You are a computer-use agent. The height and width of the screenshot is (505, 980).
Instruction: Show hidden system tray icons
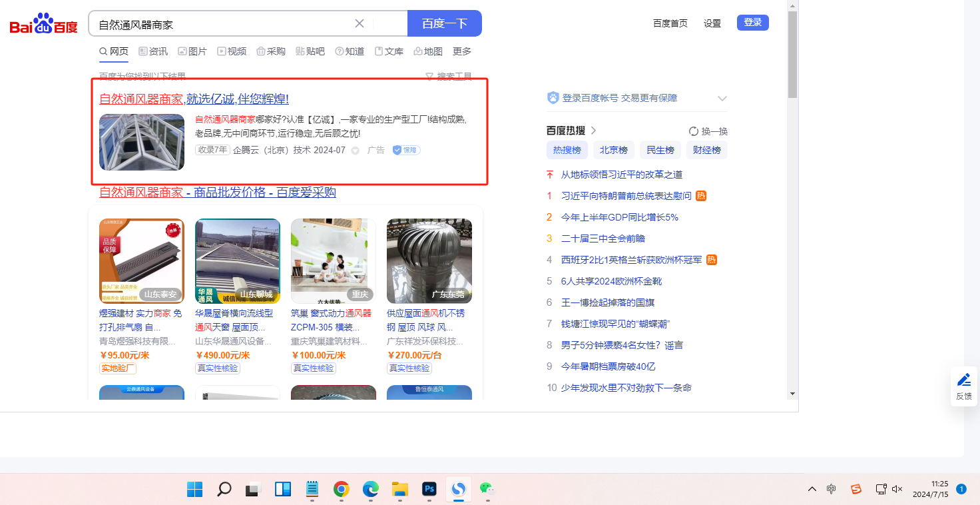click(x=812, y=489)
